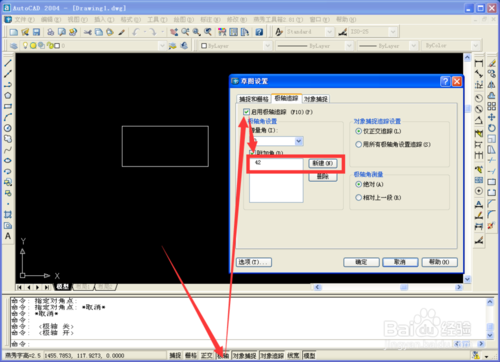This screenshot has width=500, height=362.
Task: Open the 格式 menu
Action: point(130,20)
